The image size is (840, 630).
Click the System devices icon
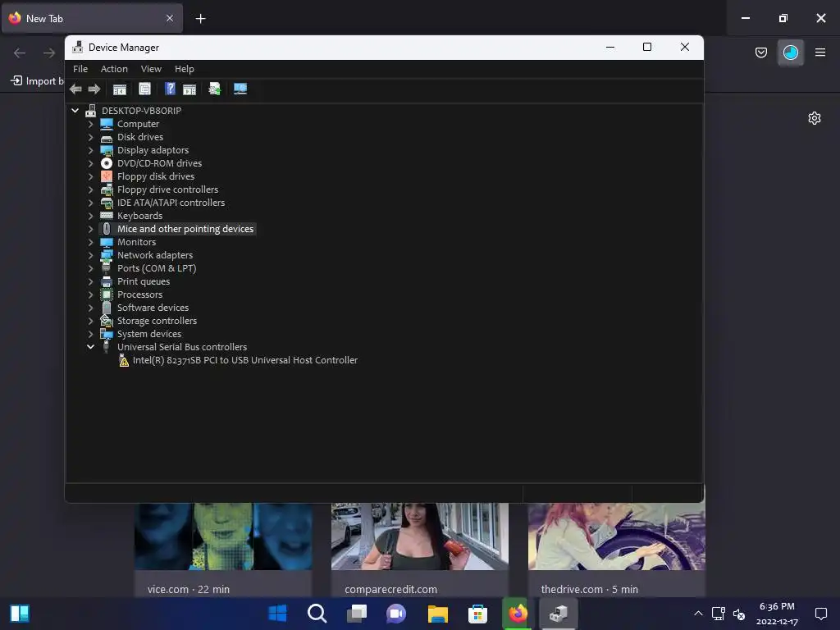(107, 334)
